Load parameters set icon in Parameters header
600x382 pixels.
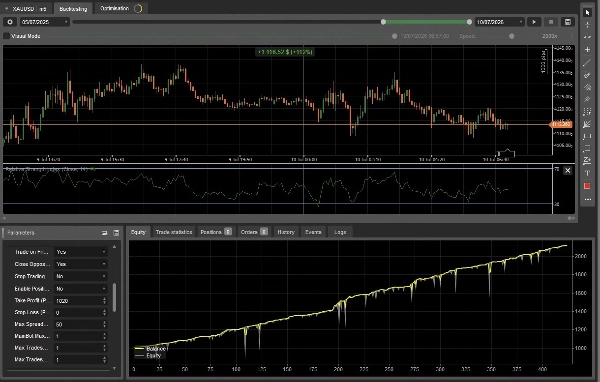click(x=104, y=233)
